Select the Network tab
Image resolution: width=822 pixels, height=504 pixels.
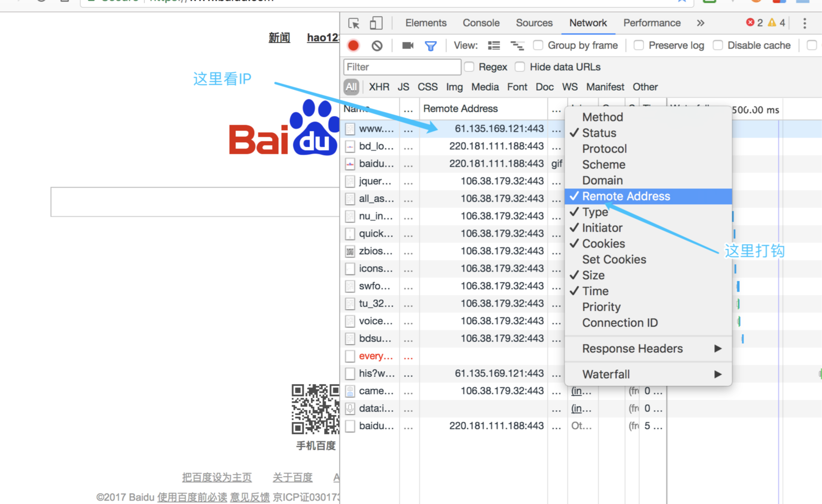click(588, 23)
